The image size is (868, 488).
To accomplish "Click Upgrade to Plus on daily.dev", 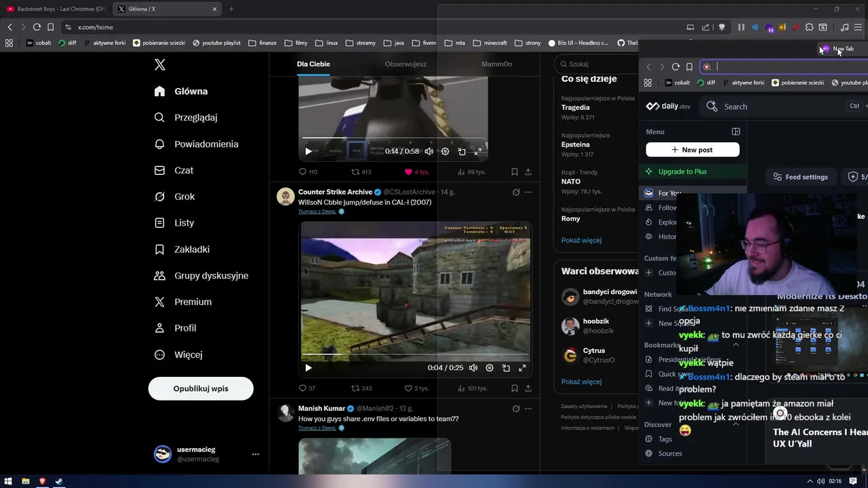I will 692,171.
